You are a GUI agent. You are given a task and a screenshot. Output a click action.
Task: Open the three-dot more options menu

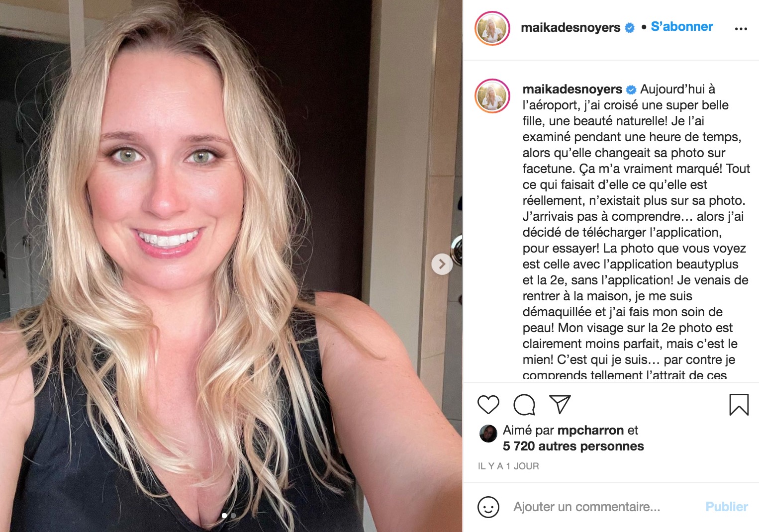click(x=741, y=29)
